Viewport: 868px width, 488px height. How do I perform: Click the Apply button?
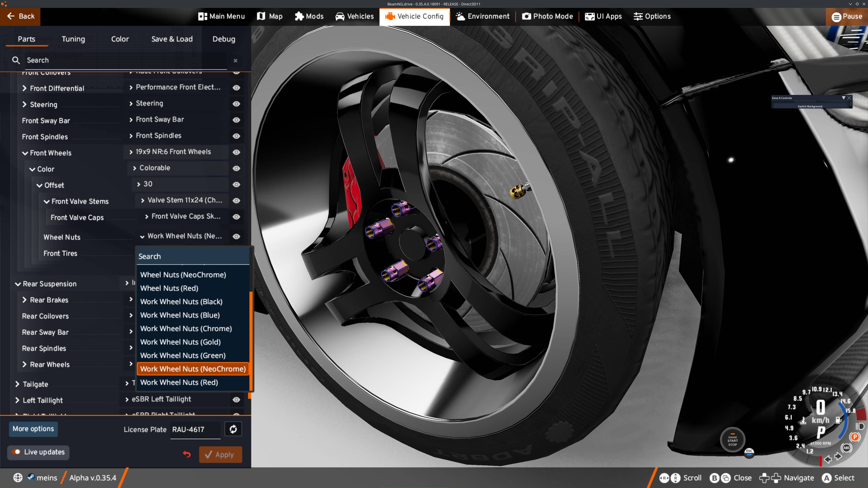(x=220, y=454)
